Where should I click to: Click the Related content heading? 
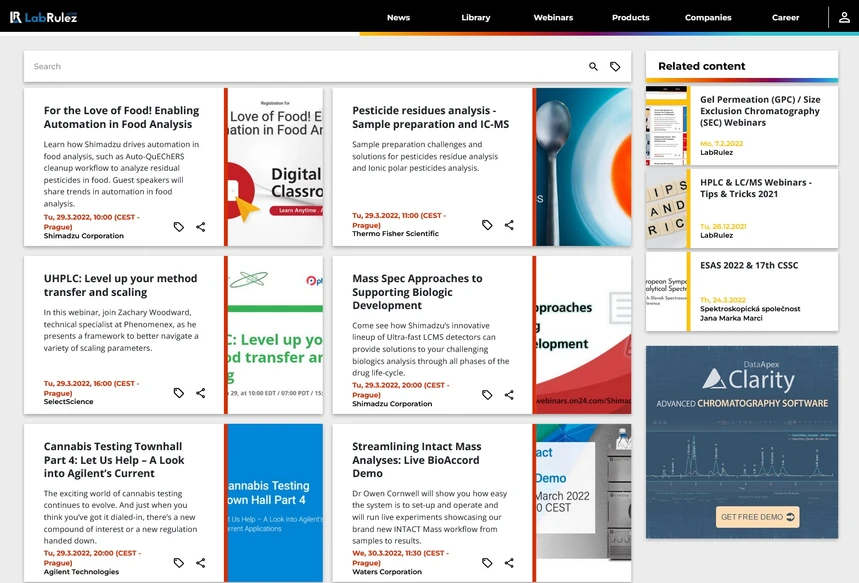coord(702,66)
